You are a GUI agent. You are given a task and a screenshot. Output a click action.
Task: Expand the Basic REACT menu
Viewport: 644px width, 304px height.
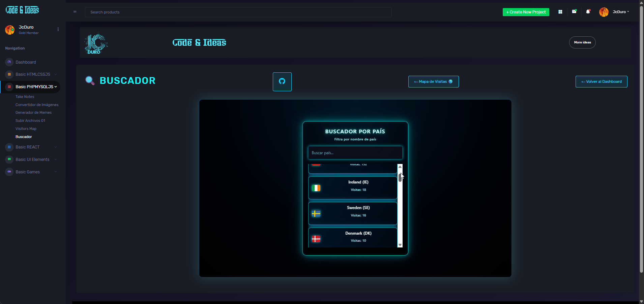[x=28, y=147]
